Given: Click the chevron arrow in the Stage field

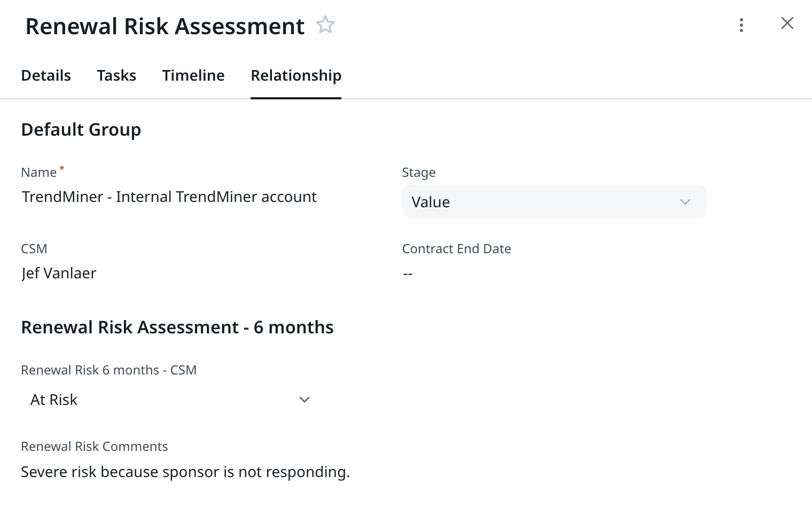Looking at the screenshot, I should 685,202.
